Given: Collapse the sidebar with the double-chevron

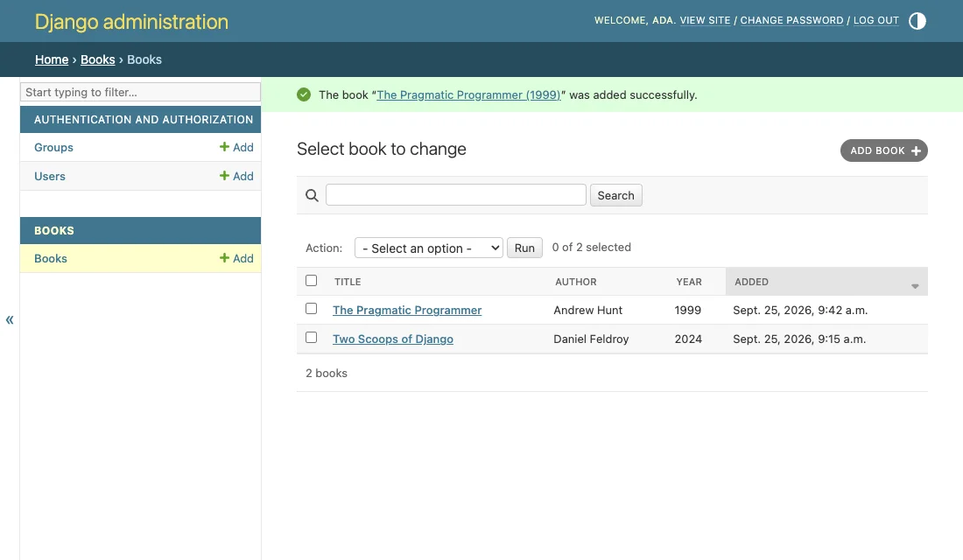Looking at the screenshot, I should coord(10,319).
